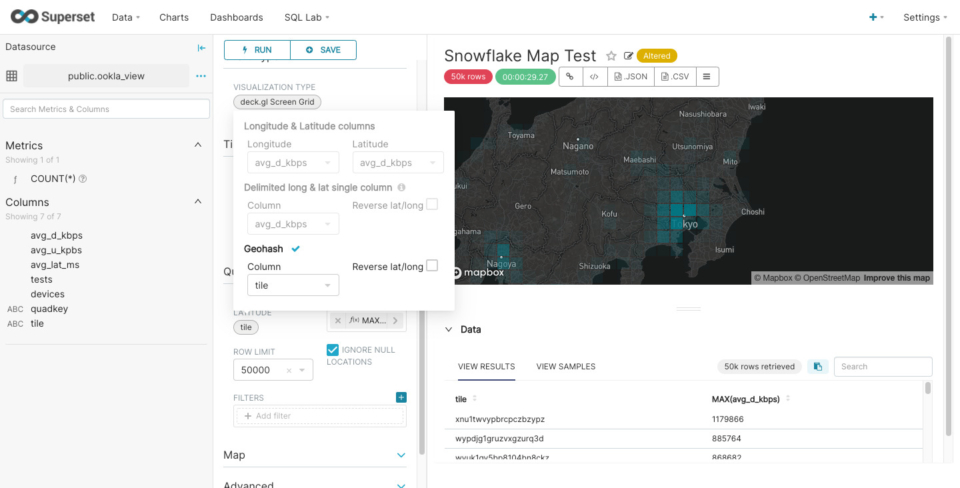Select the quadkey column
960x488 pixels.
tap(49, 309)
